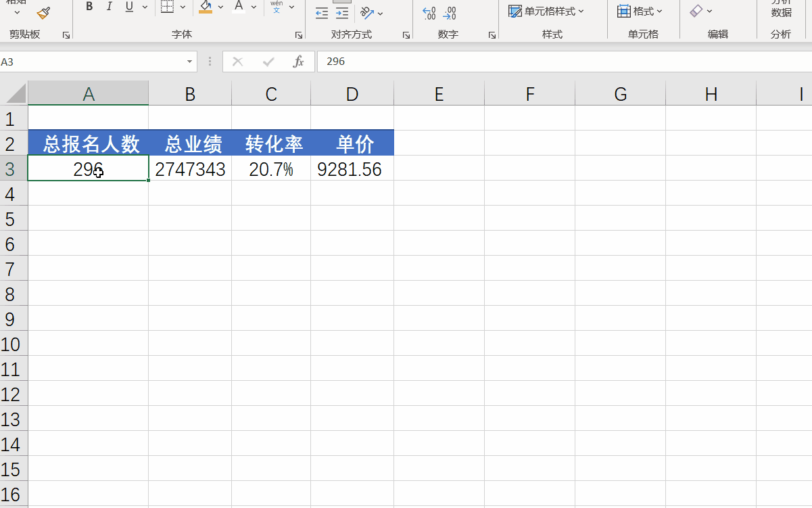Select row 2 header
The image size is (812, 508).
click(x=14, y=143)
